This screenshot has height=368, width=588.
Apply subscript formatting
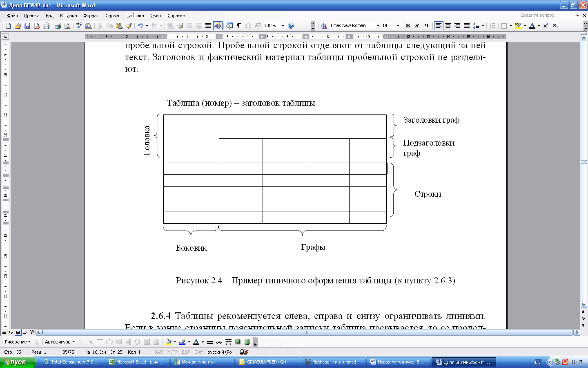pos(555,26)
